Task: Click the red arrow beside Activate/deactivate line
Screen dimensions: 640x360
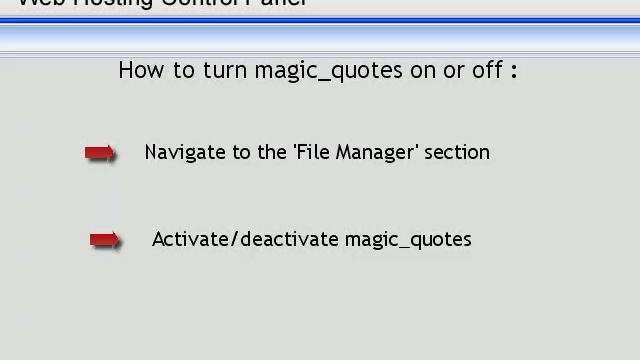Action: 104,240
